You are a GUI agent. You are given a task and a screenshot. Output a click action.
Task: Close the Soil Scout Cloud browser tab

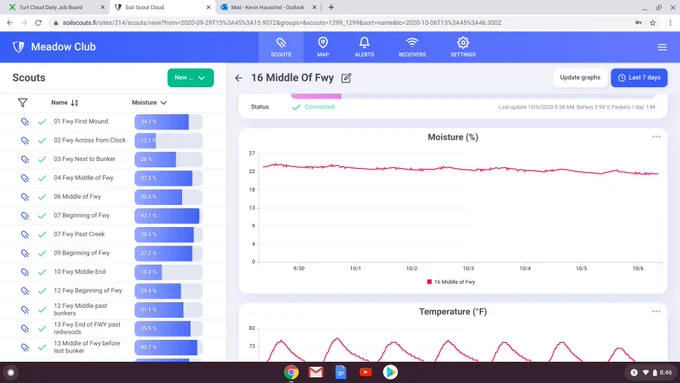(x=209, y=7)
